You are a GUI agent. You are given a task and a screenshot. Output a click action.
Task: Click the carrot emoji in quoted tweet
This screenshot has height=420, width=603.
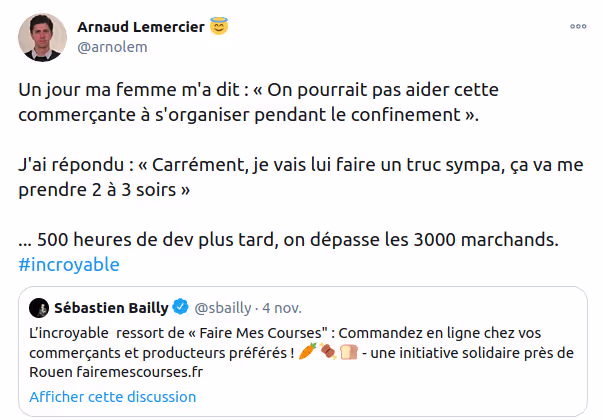coord(308,352)
